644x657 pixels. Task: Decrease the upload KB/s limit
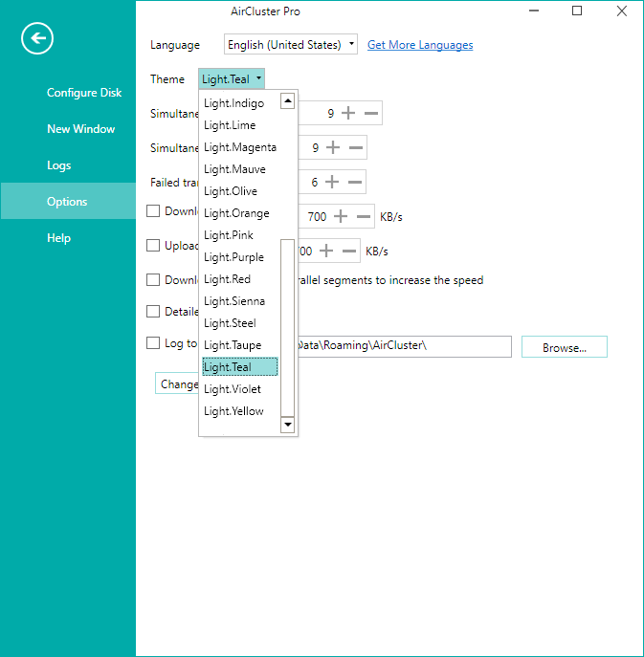click(x=349, y=251)
